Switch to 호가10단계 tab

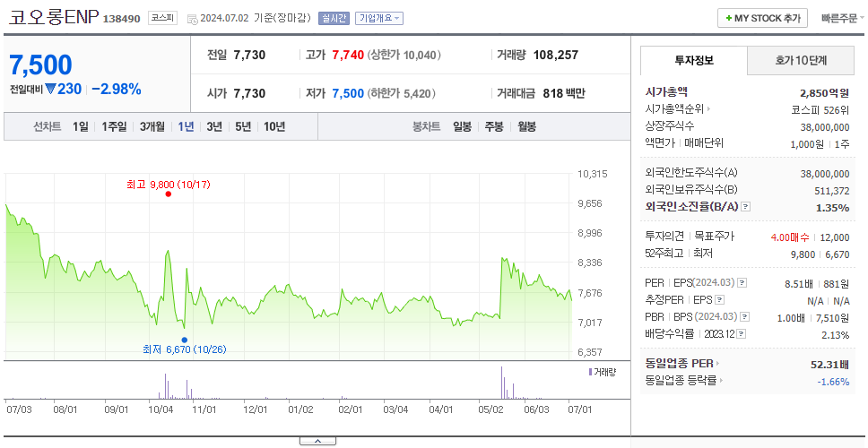[801, 60]
